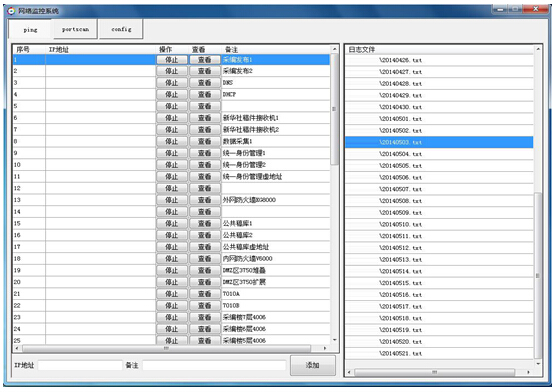Click the IP地址 column header

tap(101, 50)
